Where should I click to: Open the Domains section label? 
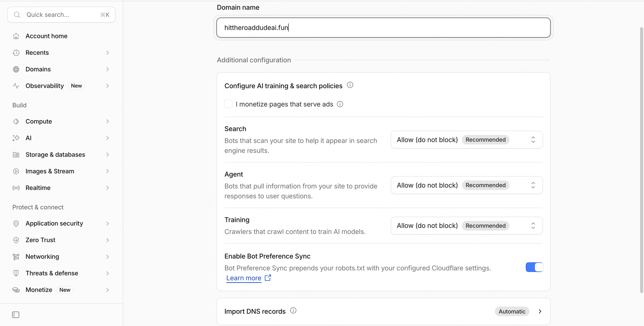[38, 69]
